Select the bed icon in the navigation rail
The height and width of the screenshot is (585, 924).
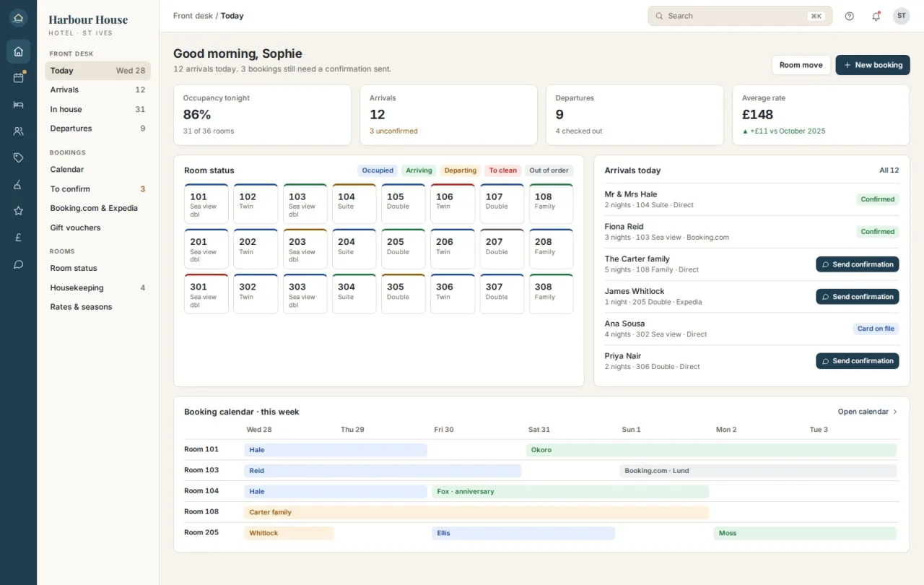(18, 105)
